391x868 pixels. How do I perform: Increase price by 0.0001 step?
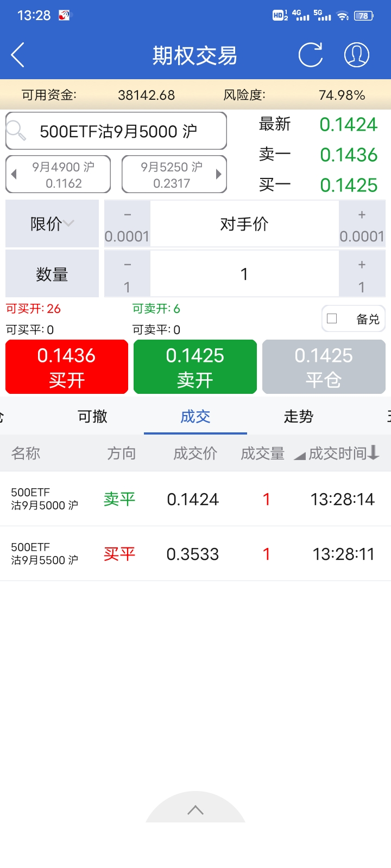pyautogui.click(x=362, y=224)
